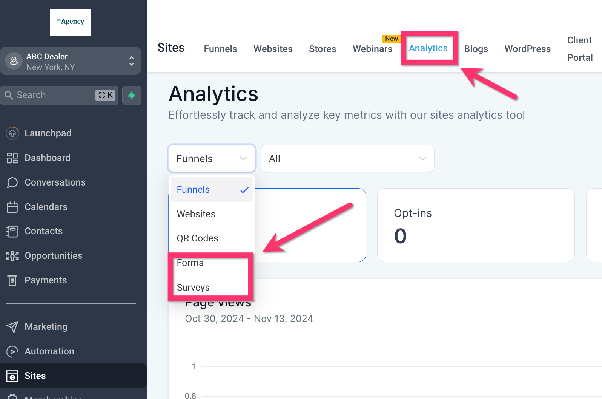This screenshot has width=602, height=399.
Task: Click the Sites section title
Action: coord(171,48)
